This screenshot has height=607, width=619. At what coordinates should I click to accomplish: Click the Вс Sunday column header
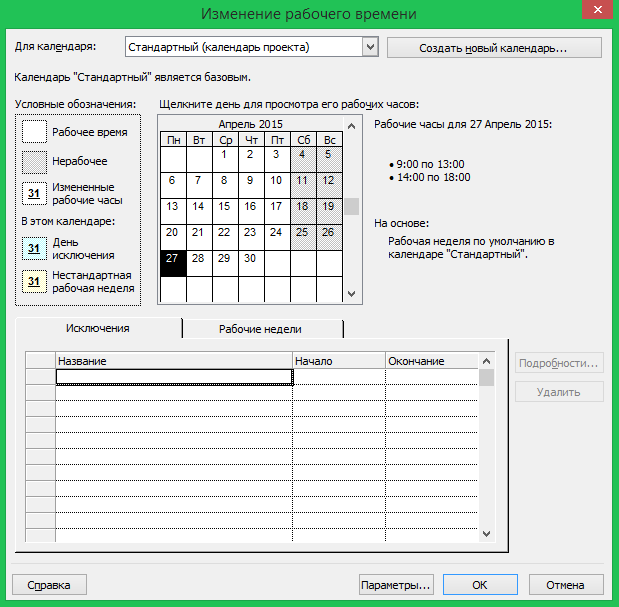(329, 140)
